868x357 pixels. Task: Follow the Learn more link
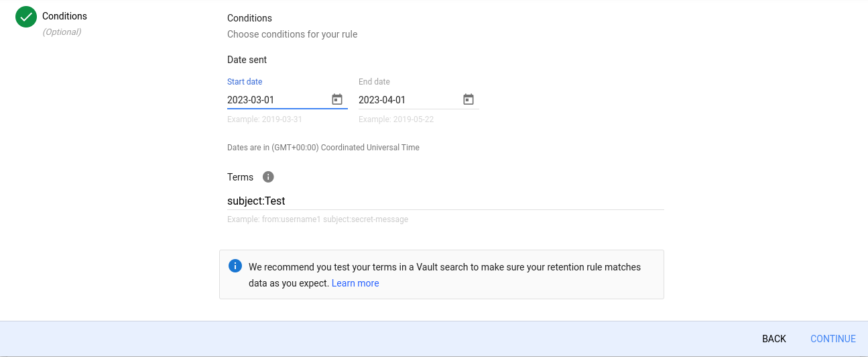[x=355, y=283]
